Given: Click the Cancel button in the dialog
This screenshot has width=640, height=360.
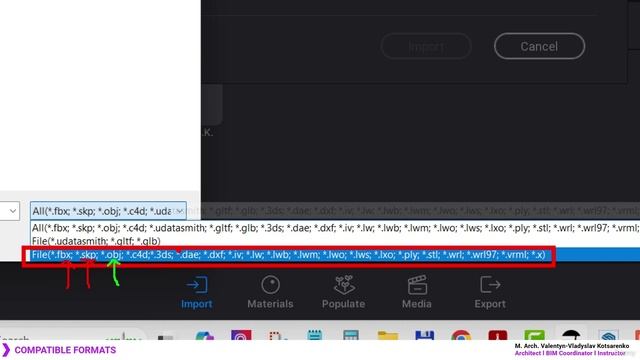Looking at the screenshot, I should [x=539, y=46].
